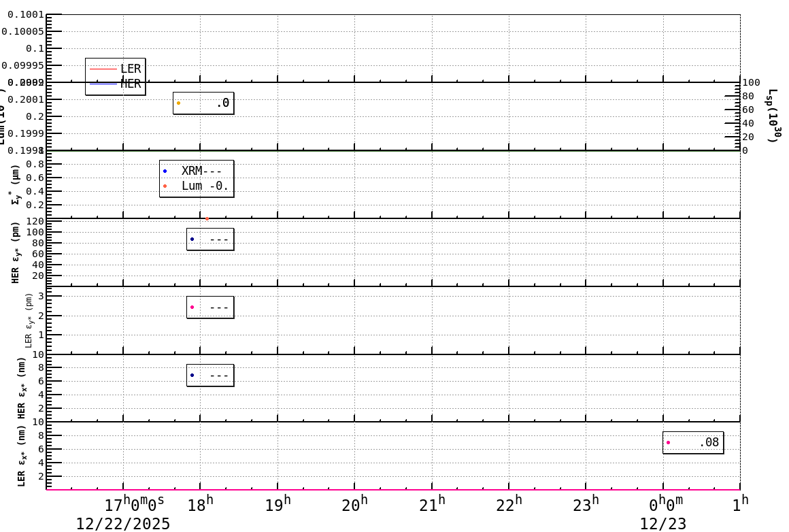Click the small red marker above HER εy* panel
The width and height of the screenshot is (789, 532).
[x=207, y=219]
